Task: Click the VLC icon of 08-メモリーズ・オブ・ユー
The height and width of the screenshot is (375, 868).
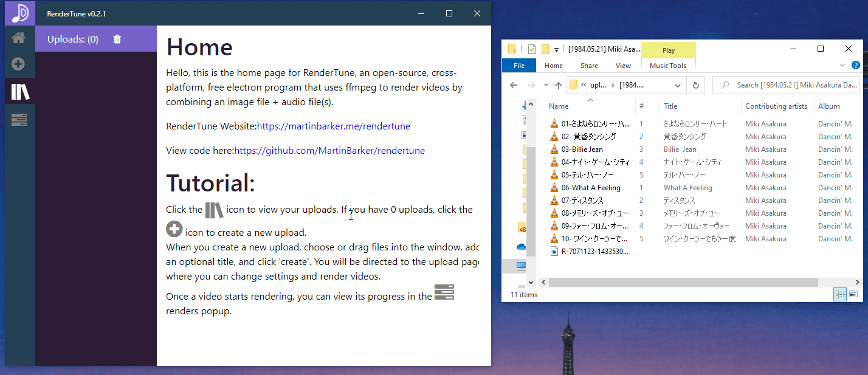Action: (x=554, y=213)
